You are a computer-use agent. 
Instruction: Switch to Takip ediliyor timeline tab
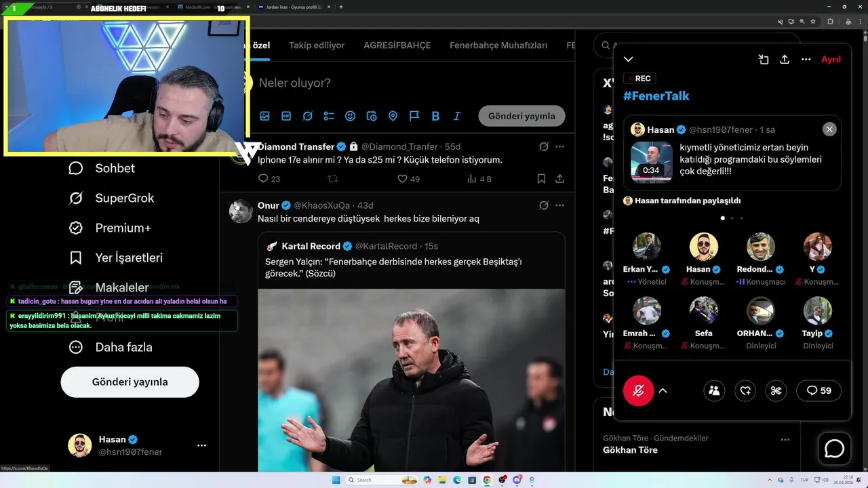coord(317,45)
